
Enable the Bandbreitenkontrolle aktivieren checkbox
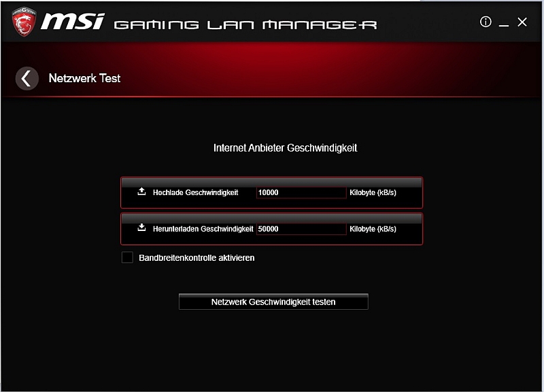coord(127,257)
